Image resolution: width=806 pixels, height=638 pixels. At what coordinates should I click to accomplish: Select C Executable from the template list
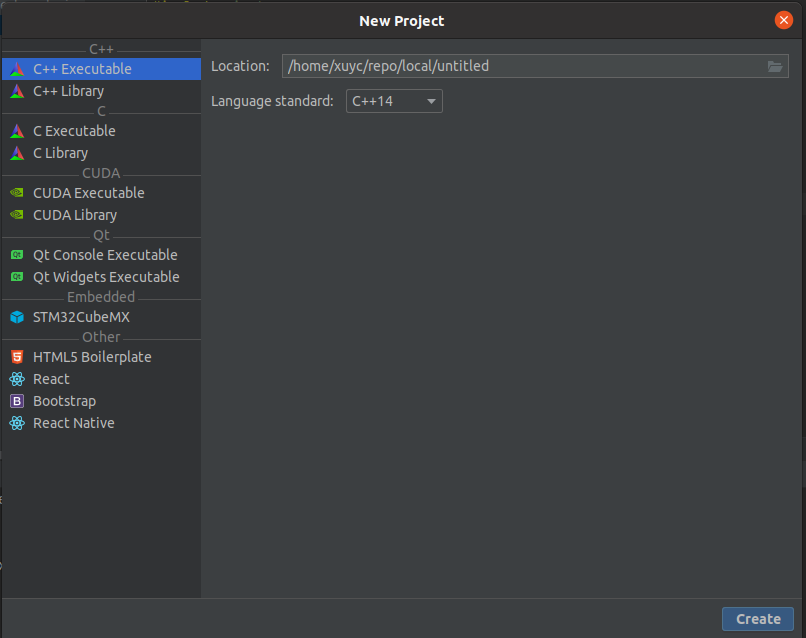(x=74, y=130)
